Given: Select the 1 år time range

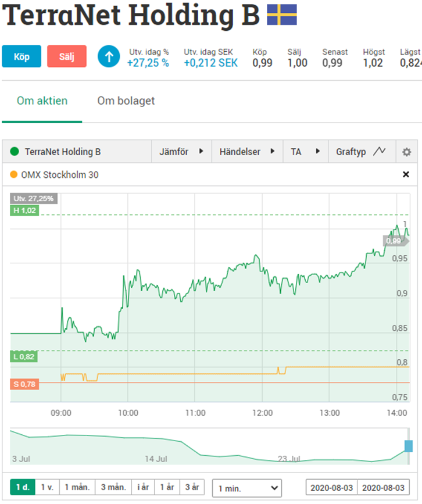Looking at the screenshot, I should click(x=167, y=487).
